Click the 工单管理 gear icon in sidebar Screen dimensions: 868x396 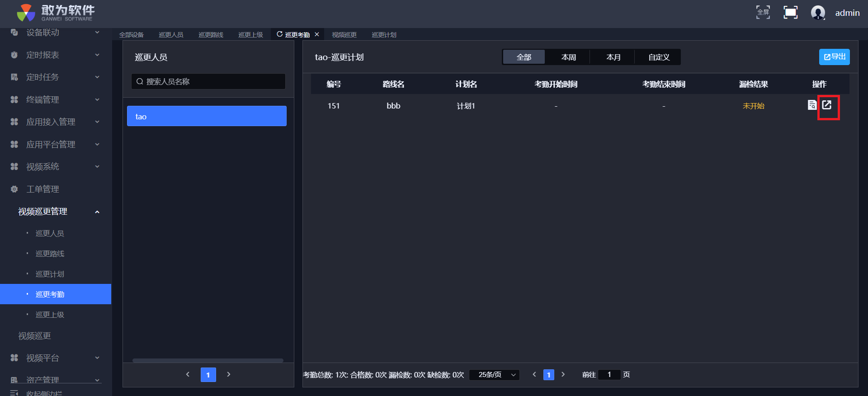pyautogui.click(x=14, y=189)
